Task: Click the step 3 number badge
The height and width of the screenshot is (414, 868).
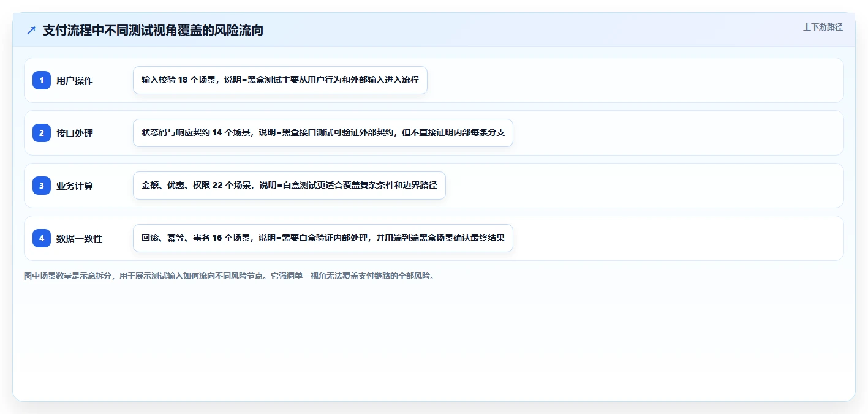Action: [42, 186]
